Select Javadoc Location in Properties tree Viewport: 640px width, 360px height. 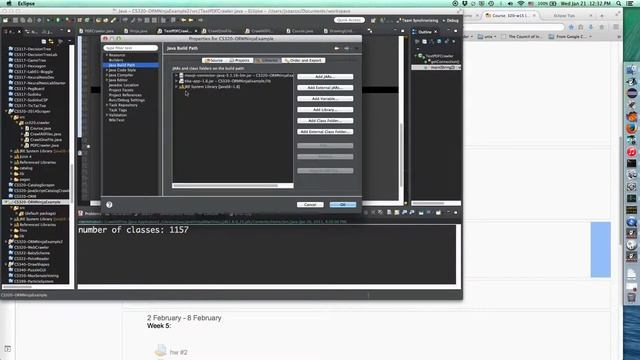(x=123, y=85)
